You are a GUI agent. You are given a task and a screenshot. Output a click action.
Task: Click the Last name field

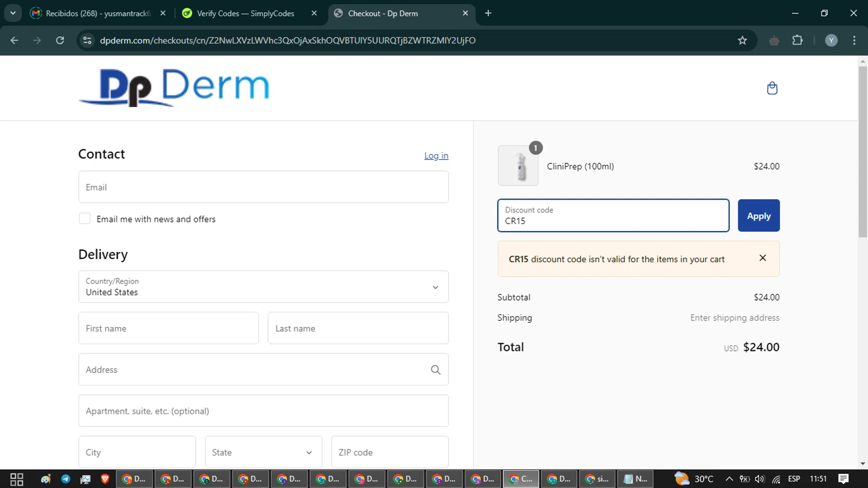click(x=358, y=328)
